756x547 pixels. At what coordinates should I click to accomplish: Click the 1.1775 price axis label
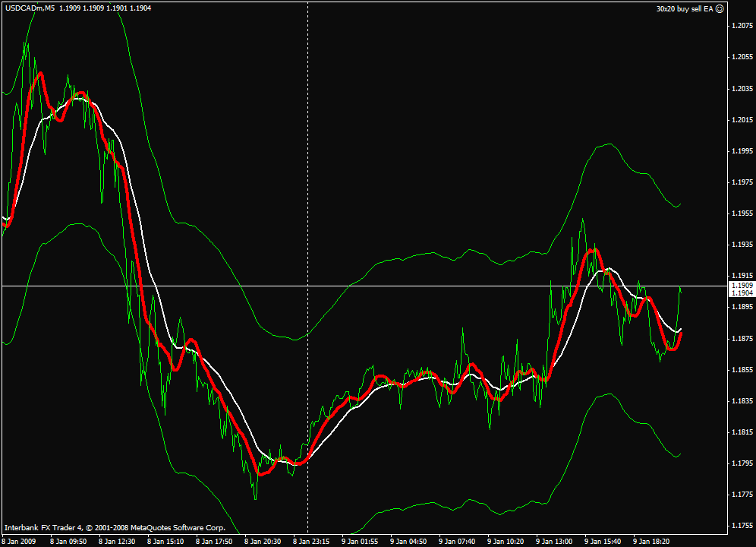[742, 495]
